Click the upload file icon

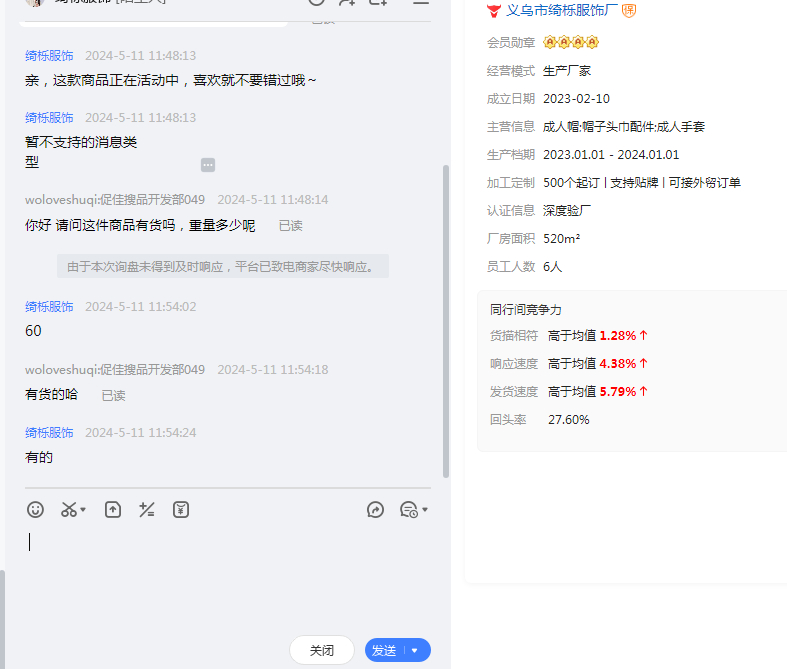(113, 510)
